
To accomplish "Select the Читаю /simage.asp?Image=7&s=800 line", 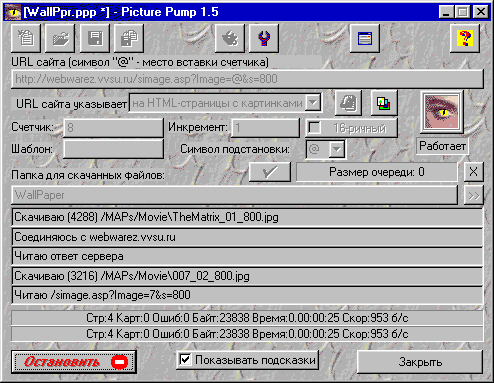I will (247, 295).
